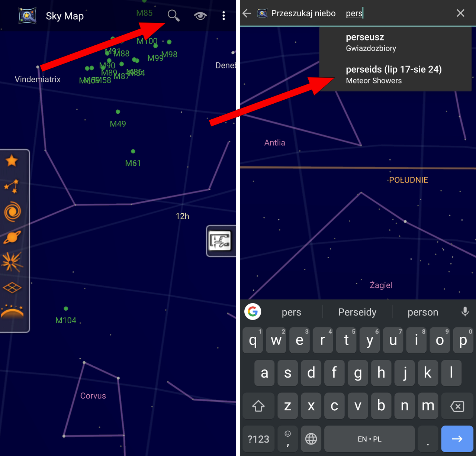Screen dimensions: 476x456
Task: Open emoji keyboard key
Action: (x=287, y=439)
